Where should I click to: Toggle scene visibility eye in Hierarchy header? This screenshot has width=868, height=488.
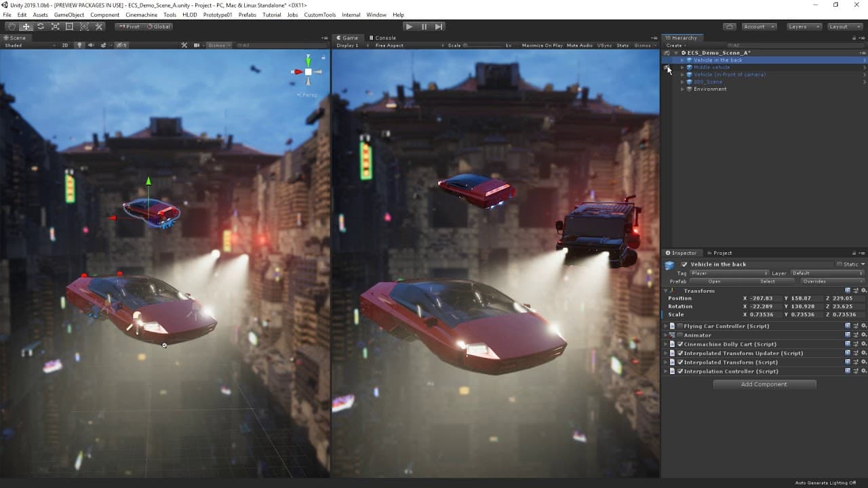667,53
